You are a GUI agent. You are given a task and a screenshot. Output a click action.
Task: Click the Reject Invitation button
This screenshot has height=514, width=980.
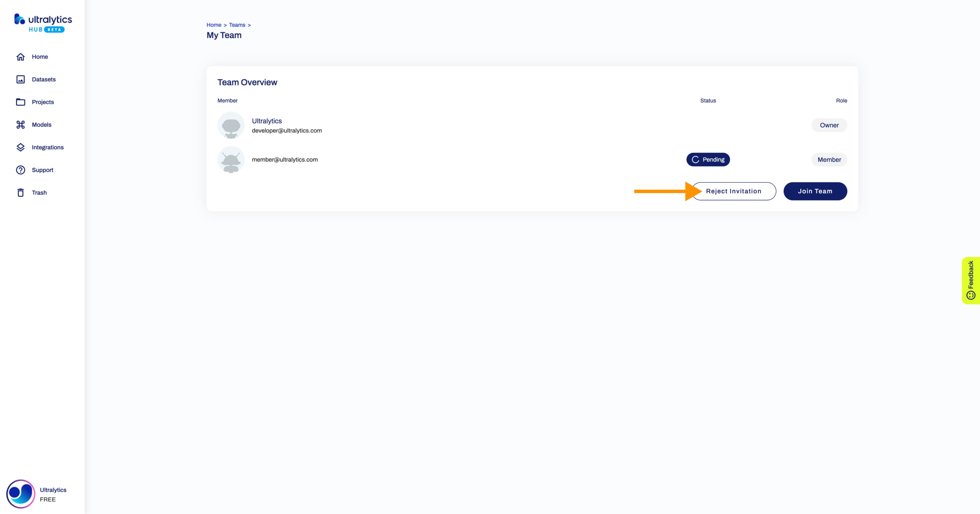click(734, 190)
